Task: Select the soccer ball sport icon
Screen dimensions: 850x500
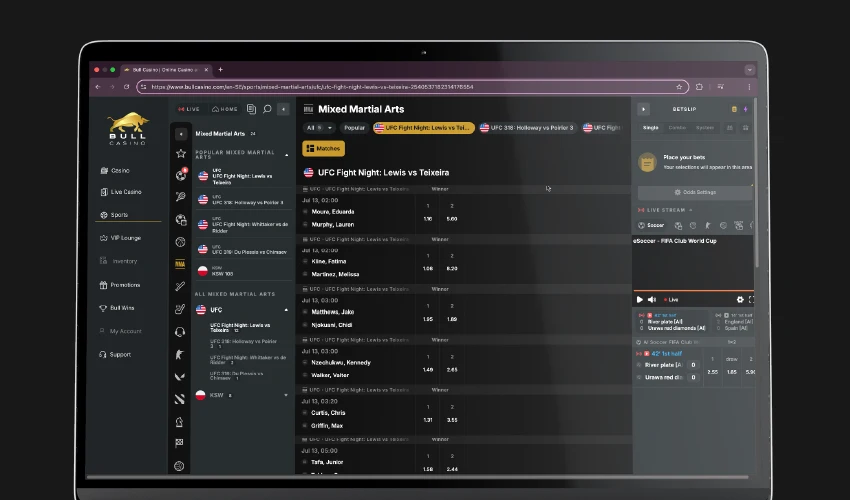Action: click(181, 175)
